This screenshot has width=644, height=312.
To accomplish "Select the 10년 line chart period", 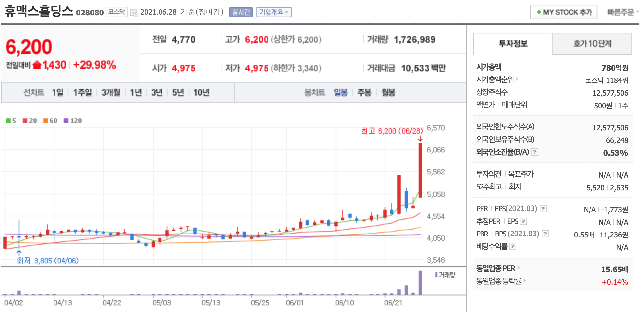I will (x=201, y=92).
